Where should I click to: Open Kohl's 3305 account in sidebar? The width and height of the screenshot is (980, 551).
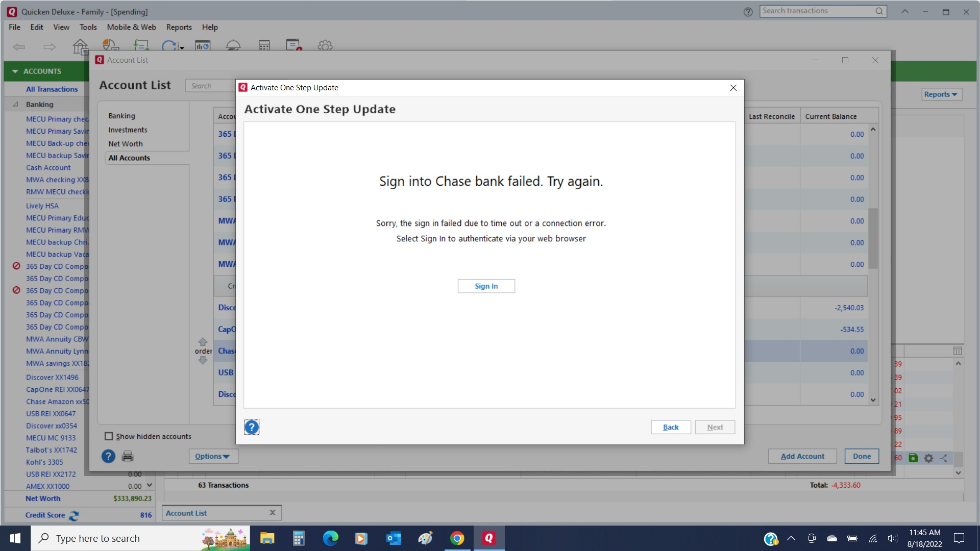click(x=44, y=462)
